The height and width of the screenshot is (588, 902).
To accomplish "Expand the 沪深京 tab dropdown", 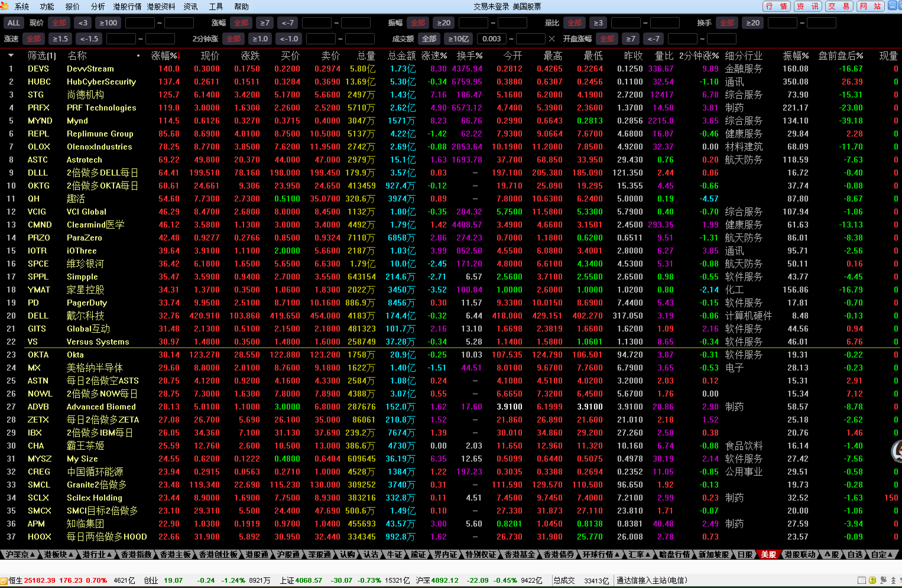I will (x=33, y=554).
